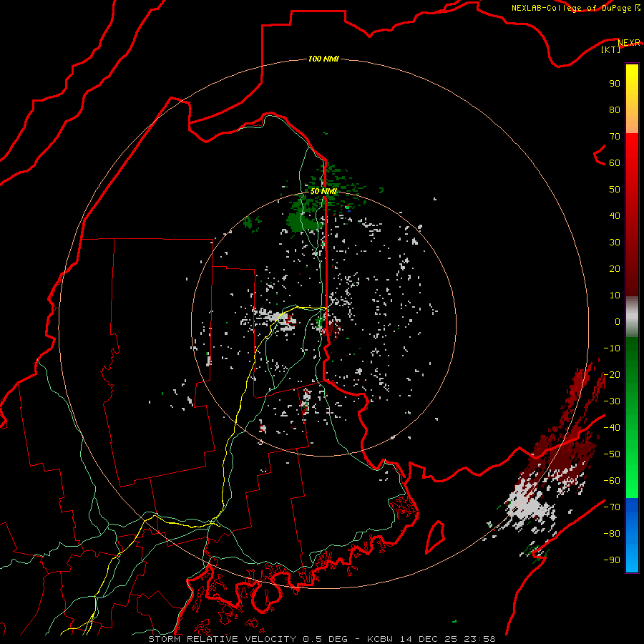Click the -60 value on velocity scale
This screenshot has width=644, height=644.
612,481
